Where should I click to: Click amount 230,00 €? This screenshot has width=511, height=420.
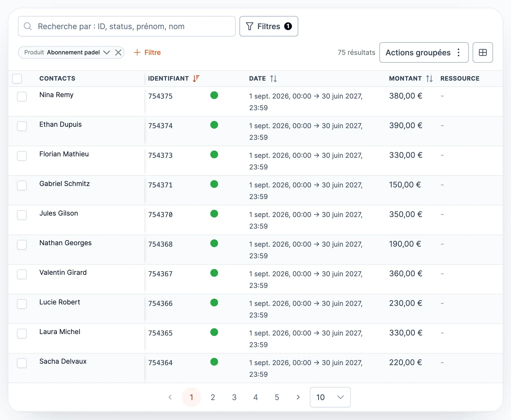tap(406, 303)
